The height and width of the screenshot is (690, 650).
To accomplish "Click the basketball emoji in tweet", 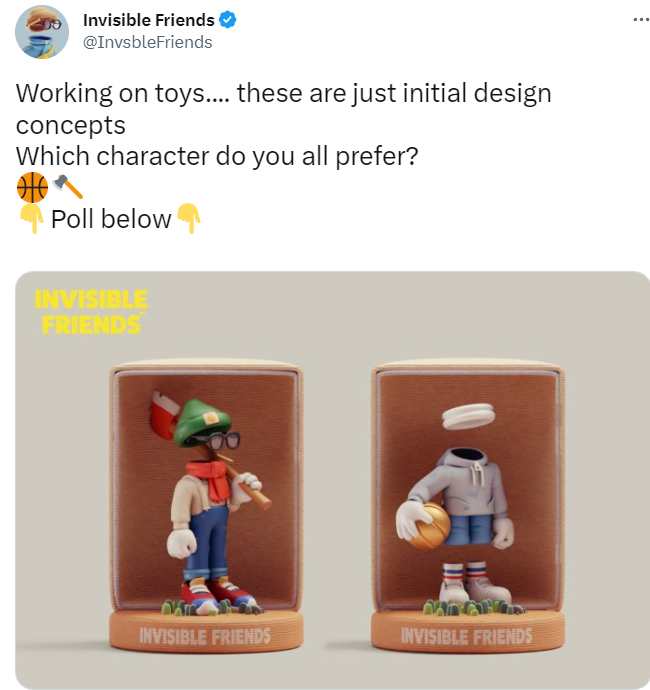I will (32, 187).
